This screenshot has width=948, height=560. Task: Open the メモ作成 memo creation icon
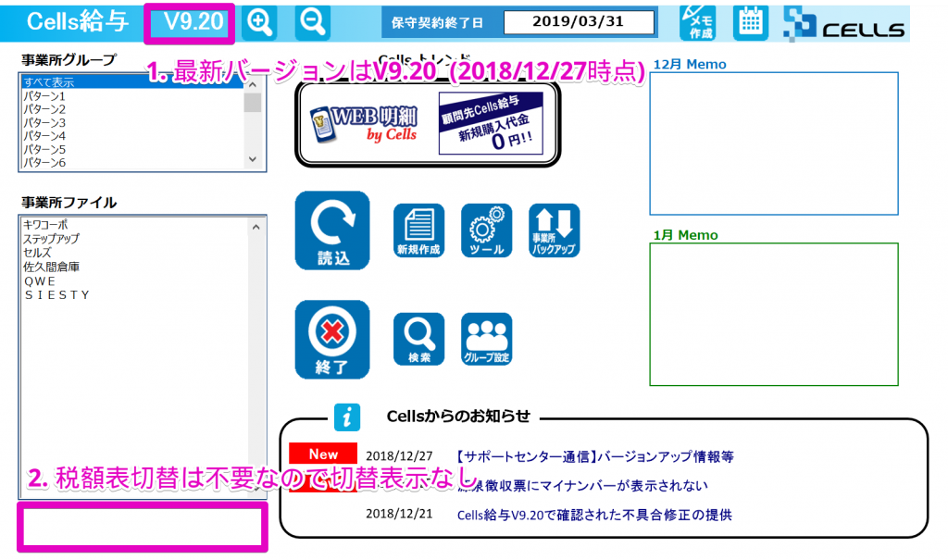pos(697,23)
